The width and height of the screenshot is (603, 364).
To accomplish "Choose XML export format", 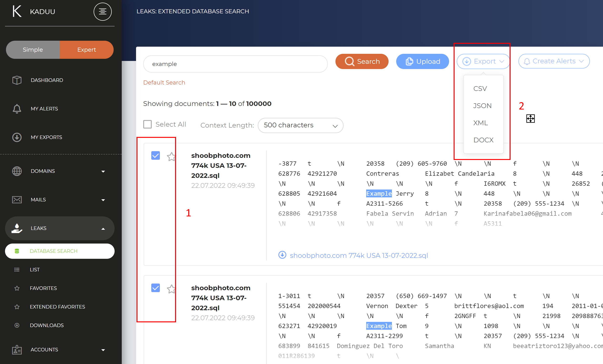I will pyautogui.click(x=480, y=123).
